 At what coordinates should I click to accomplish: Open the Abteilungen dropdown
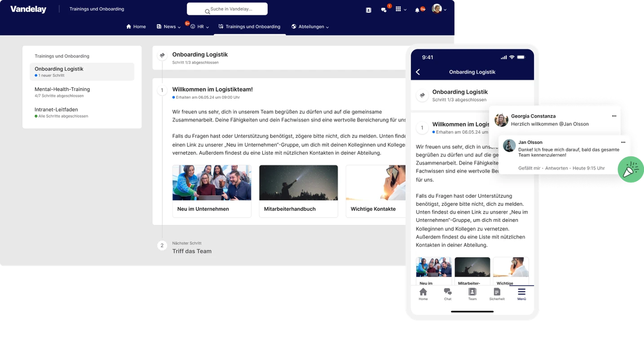pyautogui.click(x=310, y=27)
